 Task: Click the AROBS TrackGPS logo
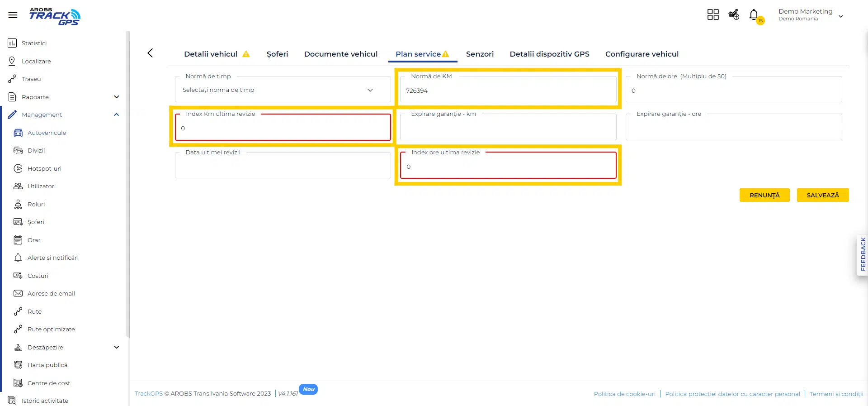click(55, 16)
